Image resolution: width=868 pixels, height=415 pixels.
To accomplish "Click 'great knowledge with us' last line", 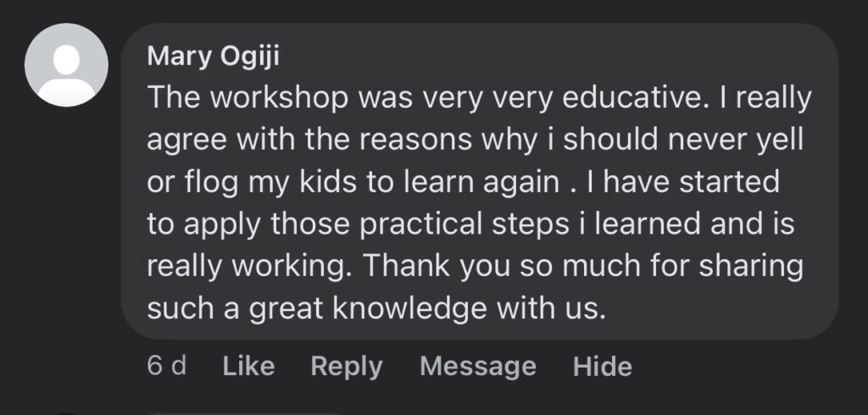I will [x=424, y=308].
